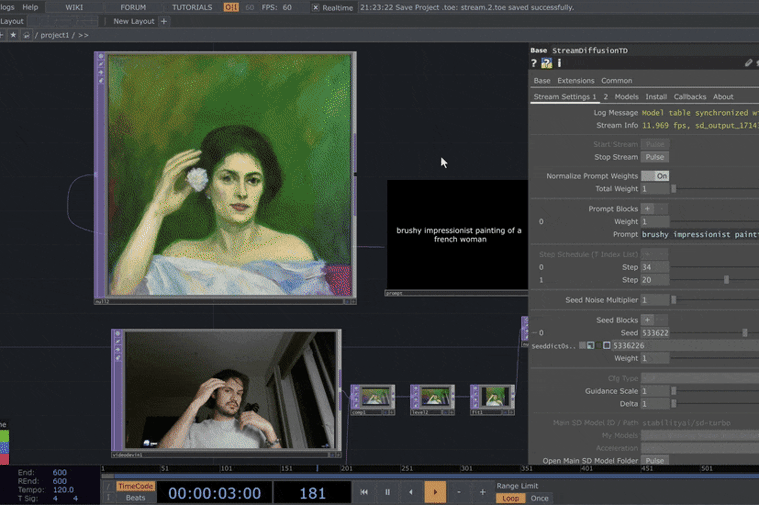The image size is (759, 505).
Task: Pulse the Stop Stream button
Action: coord(655,157)
